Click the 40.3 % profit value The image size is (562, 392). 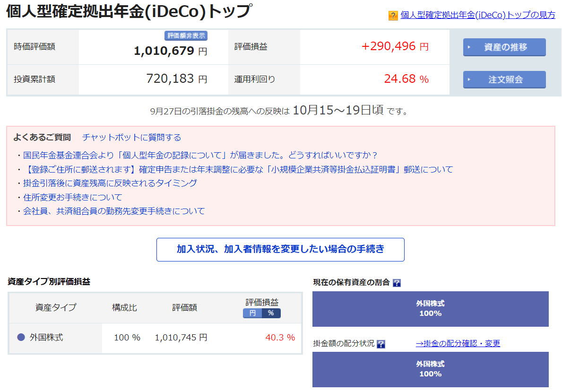[x=280, y=338]
